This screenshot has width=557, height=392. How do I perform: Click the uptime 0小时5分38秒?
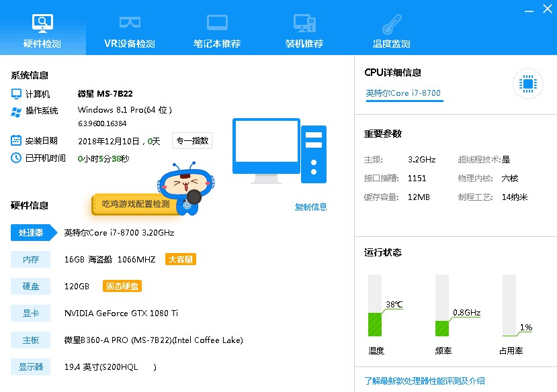point(103,158)
